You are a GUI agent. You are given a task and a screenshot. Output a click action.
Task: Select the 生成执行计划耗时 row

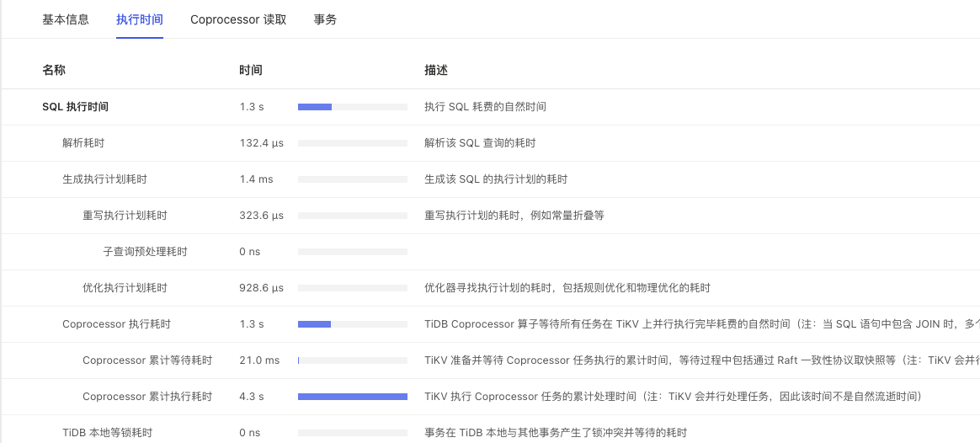click(x=104, y=179)
